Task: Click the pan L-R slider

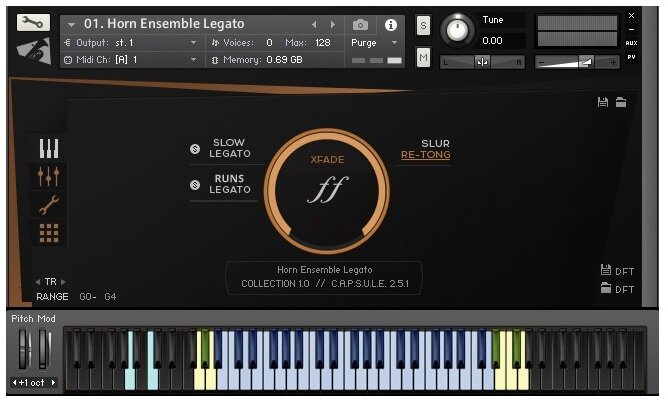Action: click(482, 63)
